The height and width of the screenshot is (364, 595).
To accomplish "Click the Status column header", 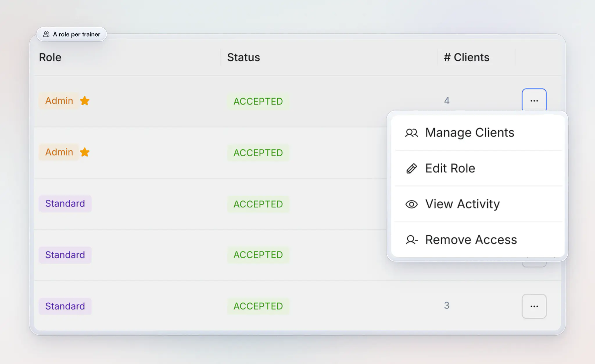I will [243, 57].
